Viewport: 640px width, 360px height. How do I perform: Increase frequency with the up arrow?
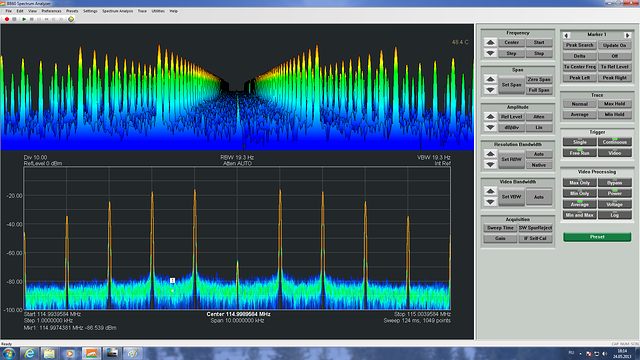click(491, 42)
